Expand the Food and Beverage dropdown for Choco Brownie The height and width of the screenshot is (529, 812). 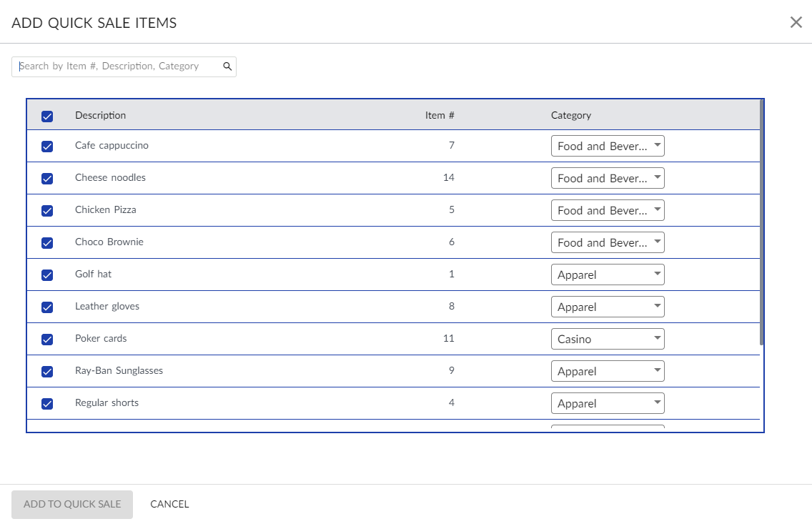(608, 242)
